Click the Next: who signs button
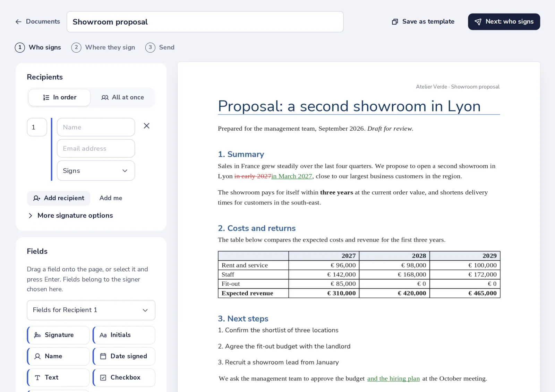Screen dimensions: 555x392 pos(504,21)
